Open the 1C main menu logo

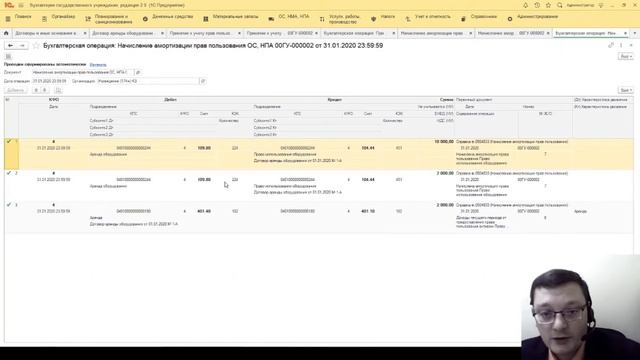9,5
